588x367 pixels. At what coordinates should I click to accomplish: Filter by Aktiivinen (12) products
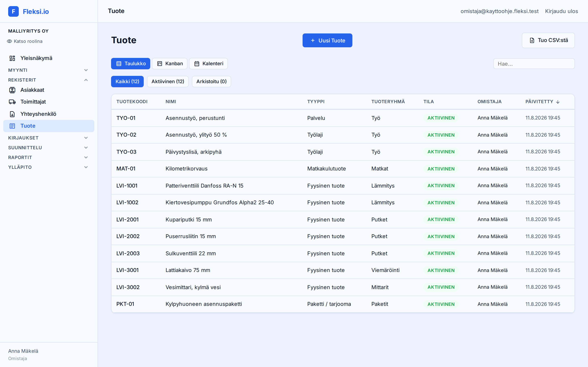pyautogui.click(x=168, y=82)
